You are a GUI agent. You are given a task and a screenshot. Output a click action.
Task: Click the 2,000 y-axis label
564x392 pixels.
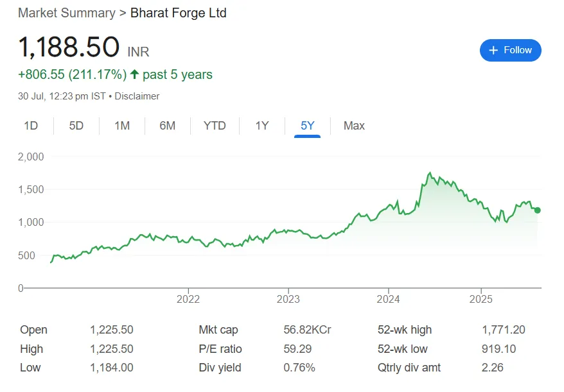[x=31, y=157]
